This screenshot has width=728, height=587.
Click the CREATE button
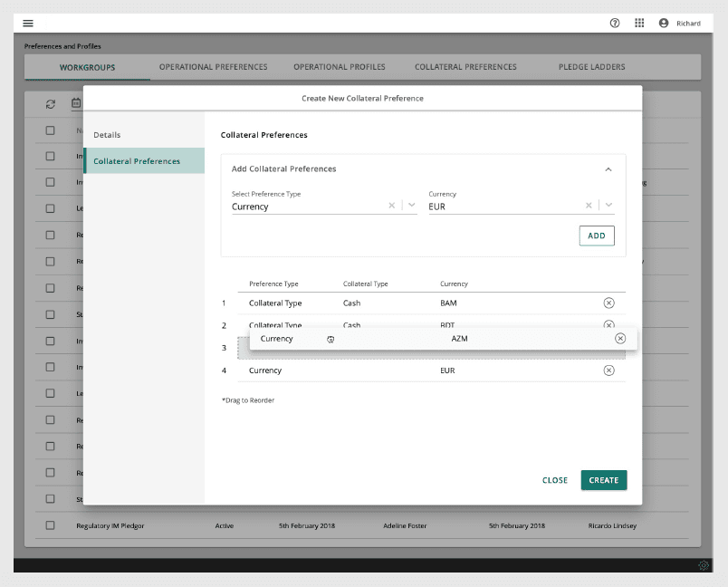coord(603,480)
